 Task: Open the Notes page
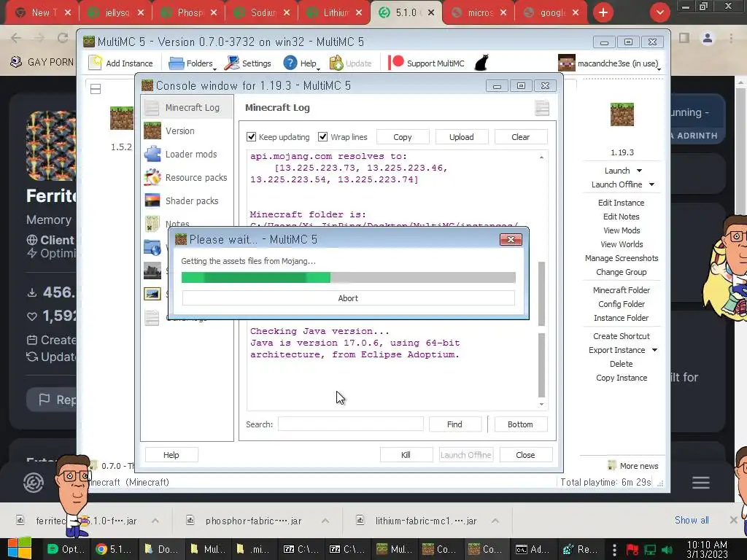click(169, 223)
